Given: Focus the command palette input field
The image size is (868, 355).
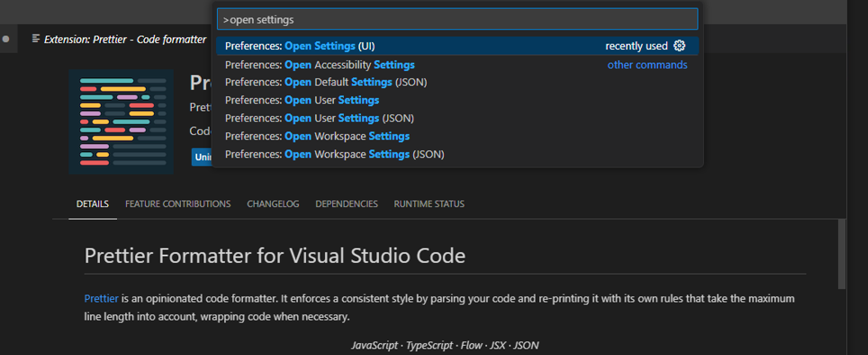Looking at the screenshot, I should (x=457, y=20).
